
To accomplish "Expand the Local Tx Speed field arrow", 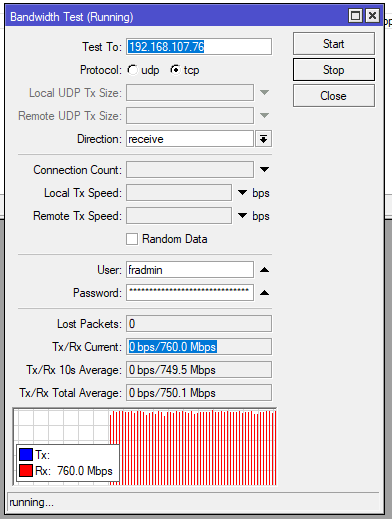I will point(242,193).
